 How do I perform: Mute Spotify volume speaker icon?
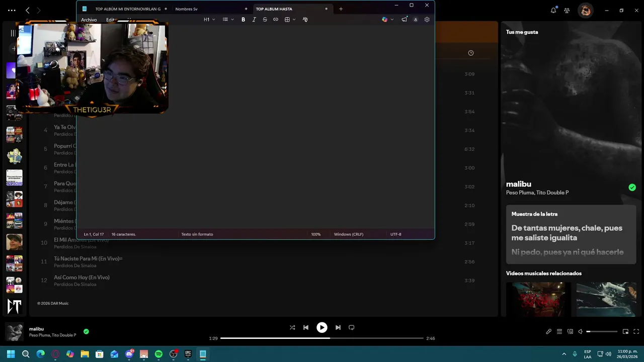[580, 331]
